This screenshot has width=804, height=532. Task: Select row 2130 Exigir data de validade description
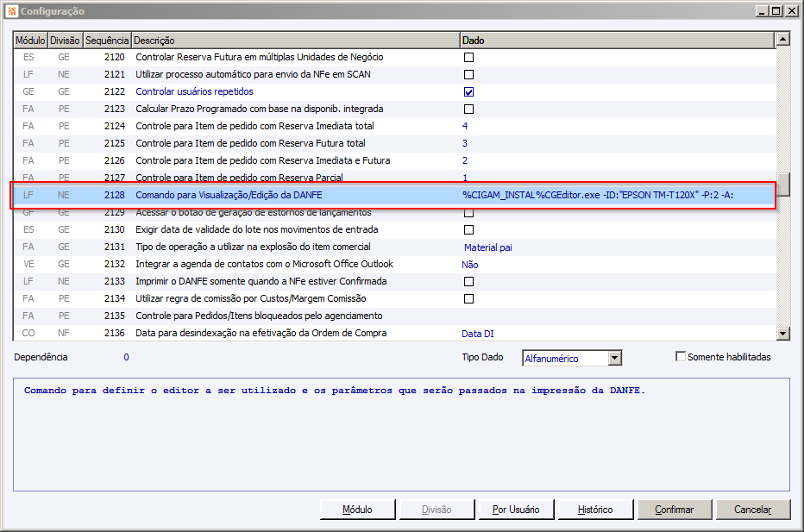click(257, 230)
